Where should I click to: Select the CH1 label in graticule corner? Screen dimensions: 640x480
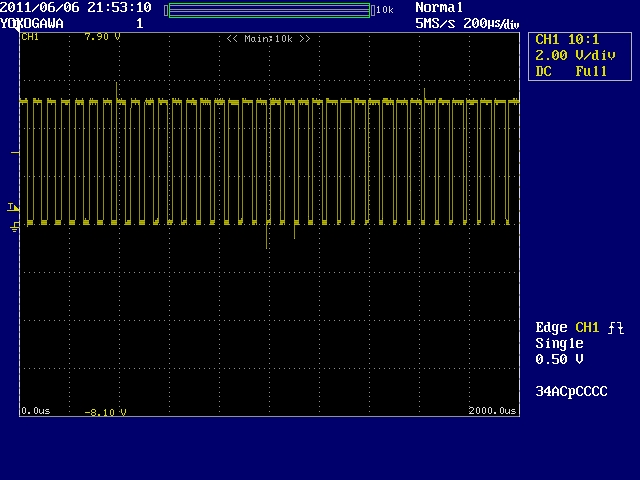(30, 37)
